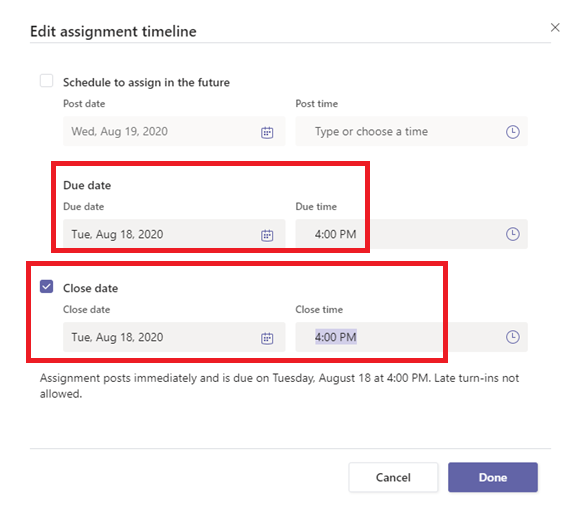The width and height of the screenshot is (576, 513).
Task: Click the Post date field Wed, Aug 19, 2020
Action: point(174,132)
